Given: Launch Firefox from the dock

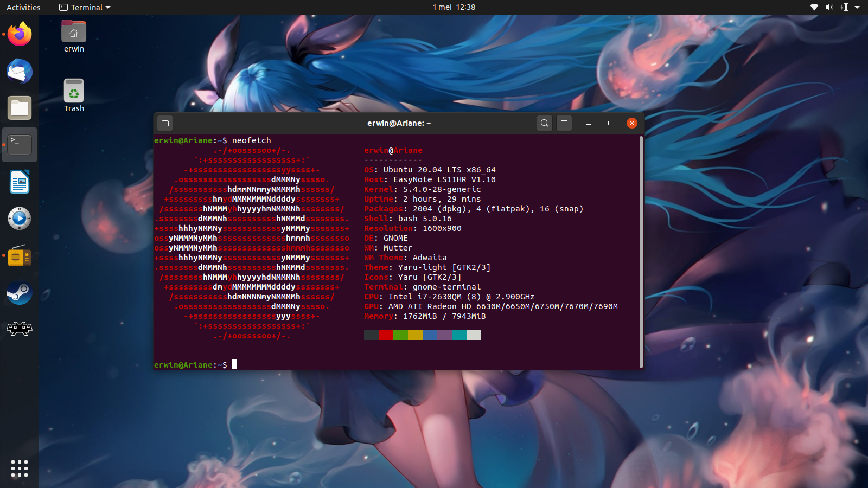Looking at the screenshot, I should [20, 34].
